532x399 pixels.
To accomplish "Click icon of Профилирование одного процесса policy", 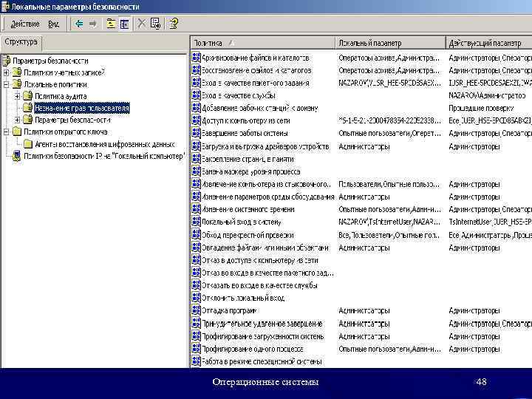I will tap(196, 349).
